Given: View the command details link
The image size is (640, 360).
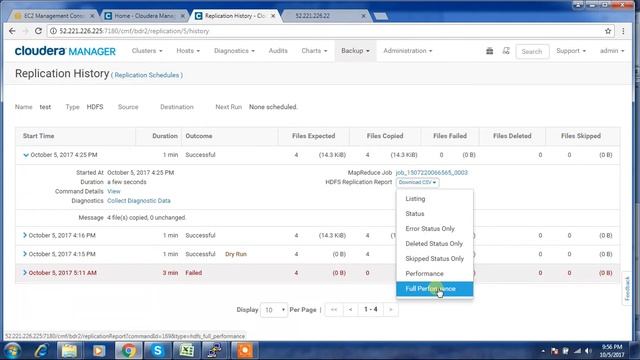Looking at the screenshot, I should coord(114,191).
